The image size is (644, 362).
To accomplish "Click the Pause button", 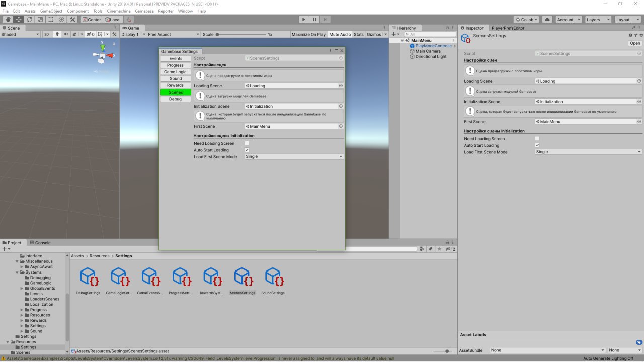I will point(314,19).
